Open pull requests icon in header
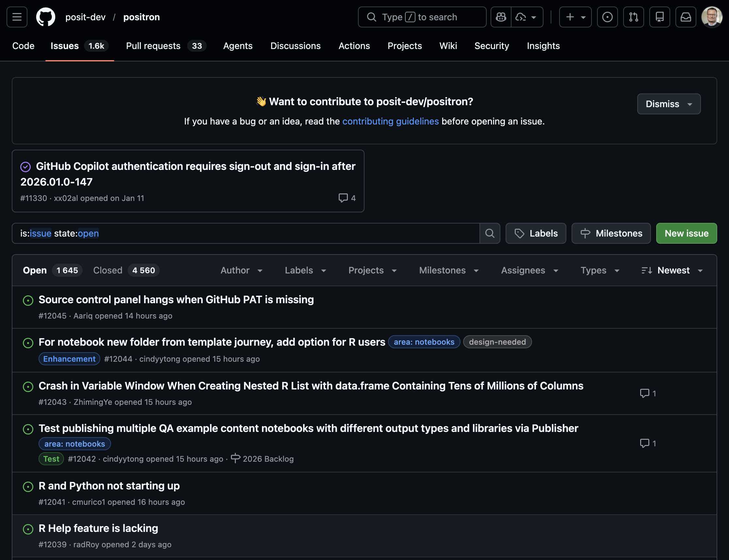729x560 pixels. pos(633,17)
